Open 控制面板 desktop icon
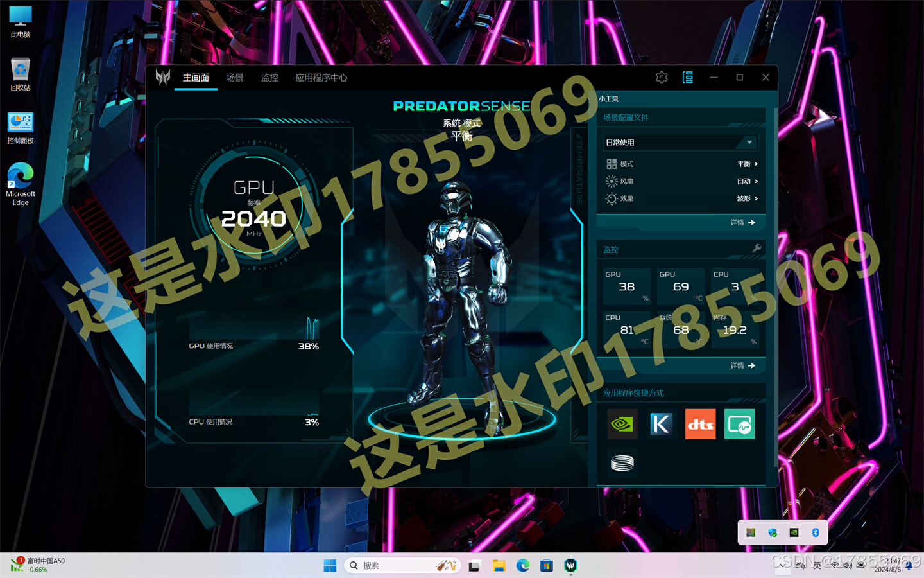 (x=21, y=128)
